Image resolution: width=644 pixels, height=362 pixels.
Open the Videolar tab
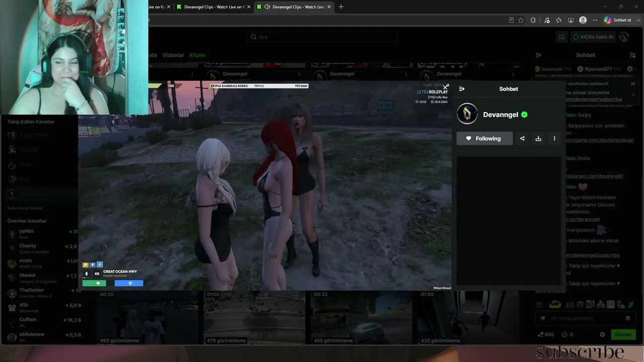click(173, 55)
